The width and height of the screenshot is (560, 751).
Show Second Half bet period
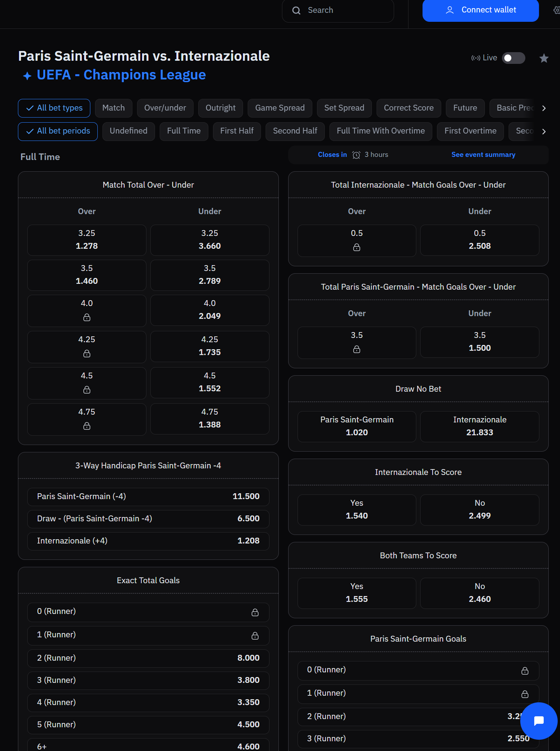click(295, 132)
